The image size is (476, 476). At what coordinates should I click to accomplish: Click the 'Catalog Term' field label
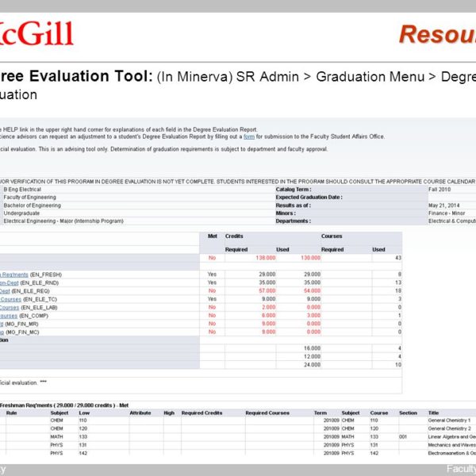[292, 190]
